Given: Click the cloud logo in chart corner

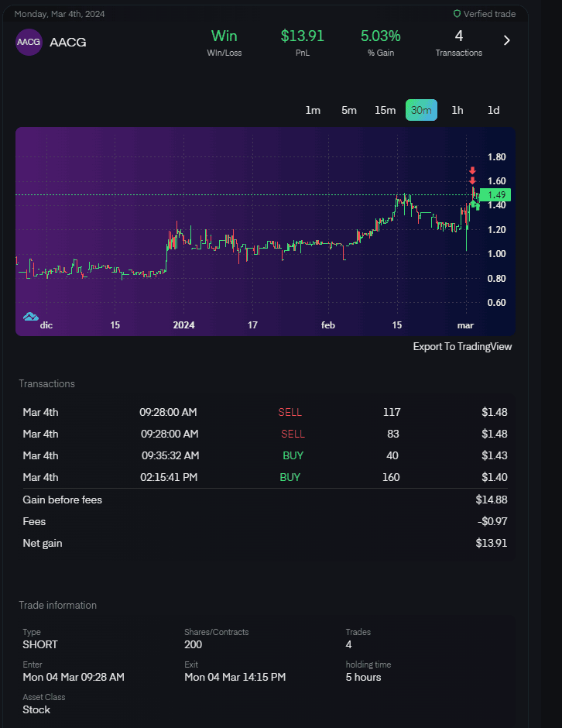Looking at the screenshot, I should (30, 316).
